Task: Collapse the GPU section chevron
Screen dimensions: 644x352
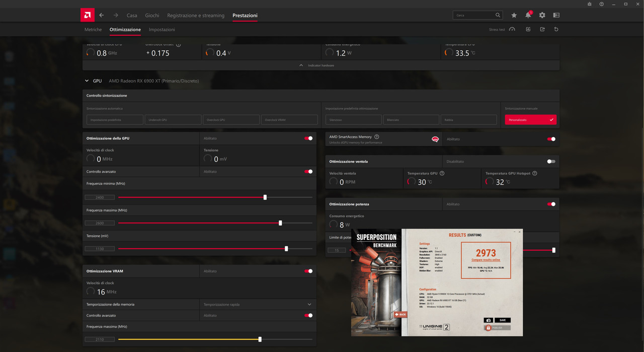Action: coord(87,81)
